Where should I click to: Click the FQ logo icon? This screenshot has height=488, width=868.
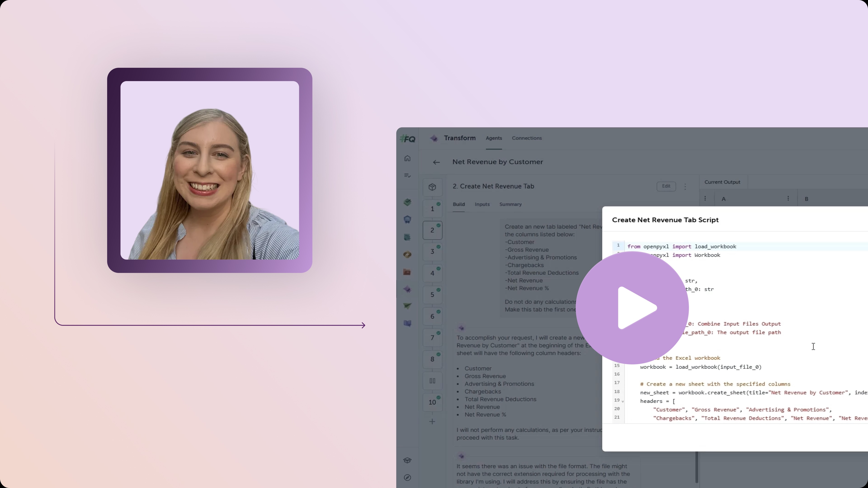[408, 139]
